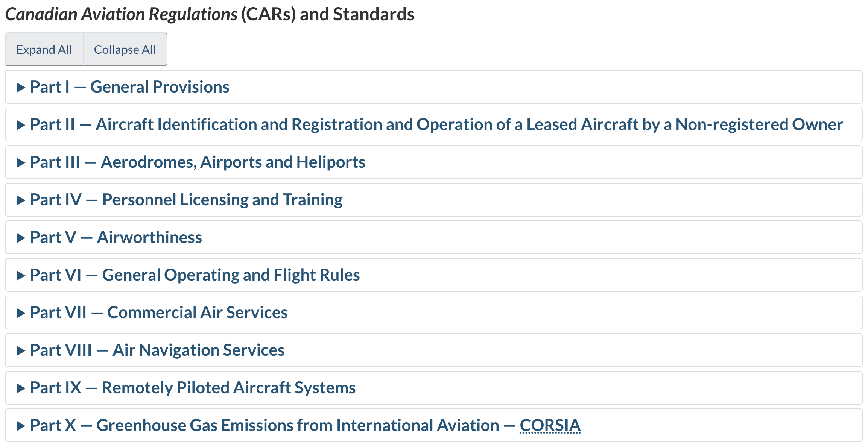
Task: Click the triangle arrow beside Part I
Action: pyautogui.click(x=21, y=88)
